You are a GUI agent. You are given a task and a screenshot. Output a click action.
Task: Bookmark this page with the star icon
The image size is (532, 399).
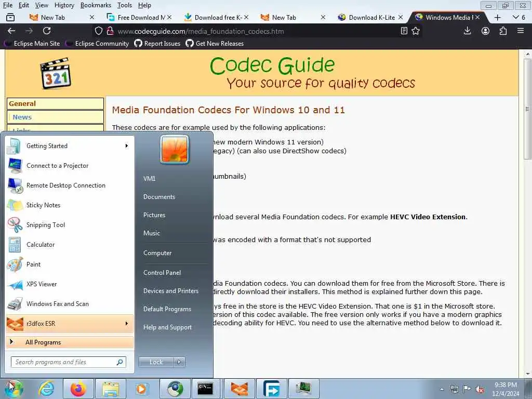point(416,31)
